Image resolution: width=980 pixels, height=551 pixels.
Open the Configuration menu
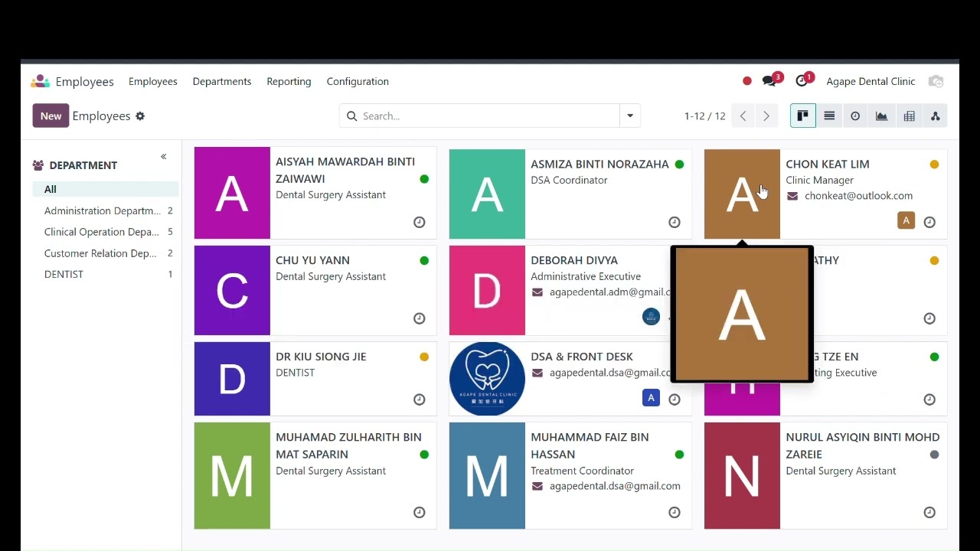pos(358,81)
